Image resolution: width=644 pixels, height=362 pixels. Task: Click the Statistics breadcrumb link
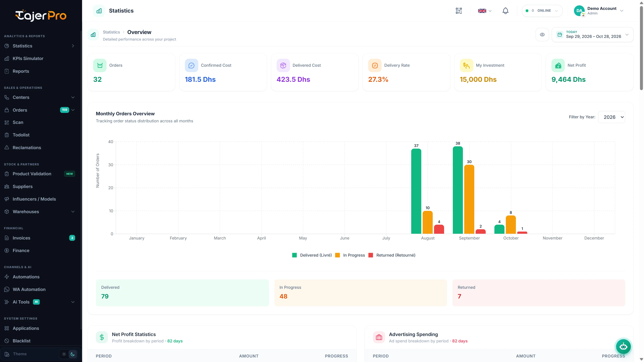[111, 32]
